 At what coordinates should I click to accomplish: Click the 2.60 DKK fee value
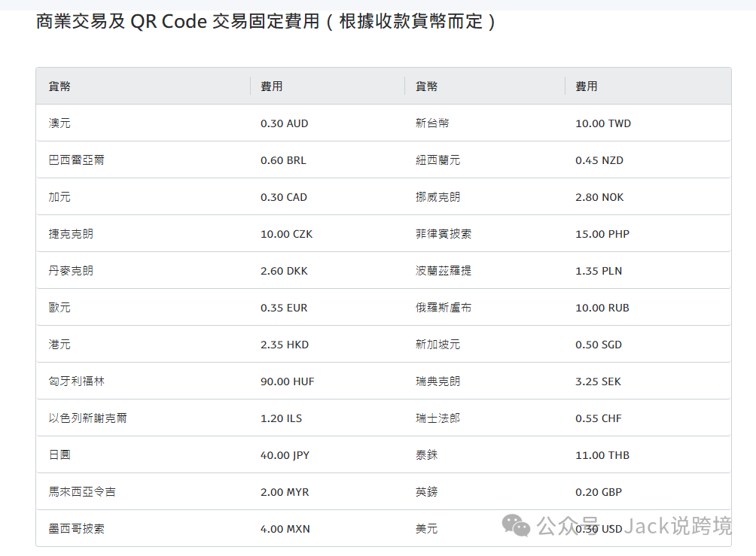284,271
